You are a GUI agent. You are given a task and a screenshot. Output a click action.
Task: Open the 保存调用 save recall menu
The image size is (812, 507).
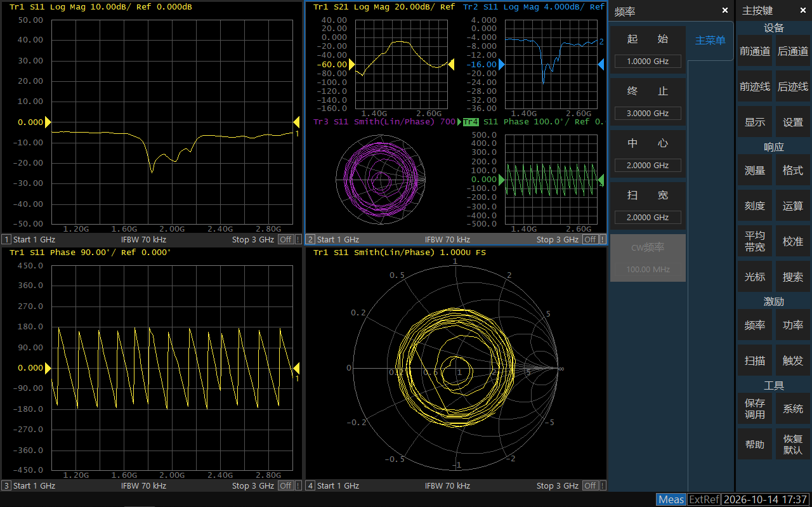pos(755,409)
